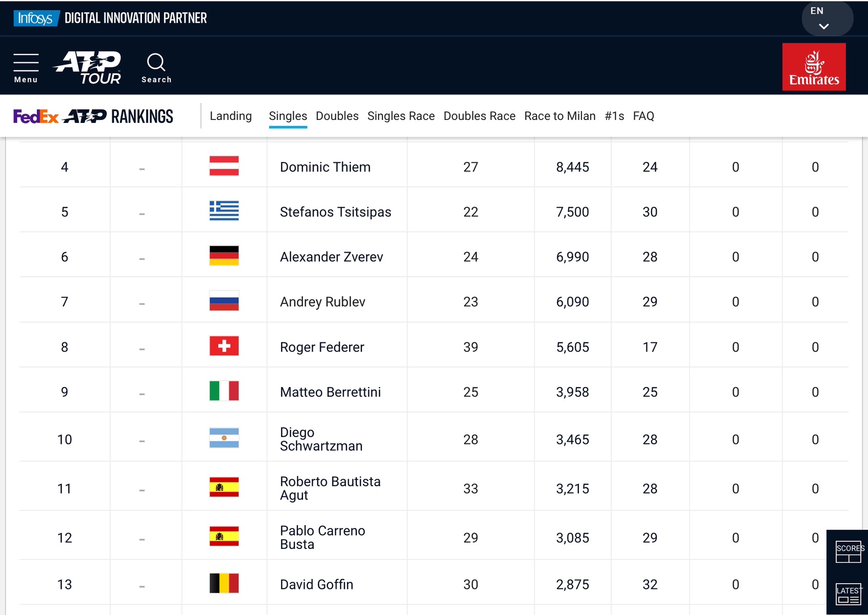Viewport: 868px width, 615px height.
Task: Open the FAQ tab
Action: click(x=643, y=116)
